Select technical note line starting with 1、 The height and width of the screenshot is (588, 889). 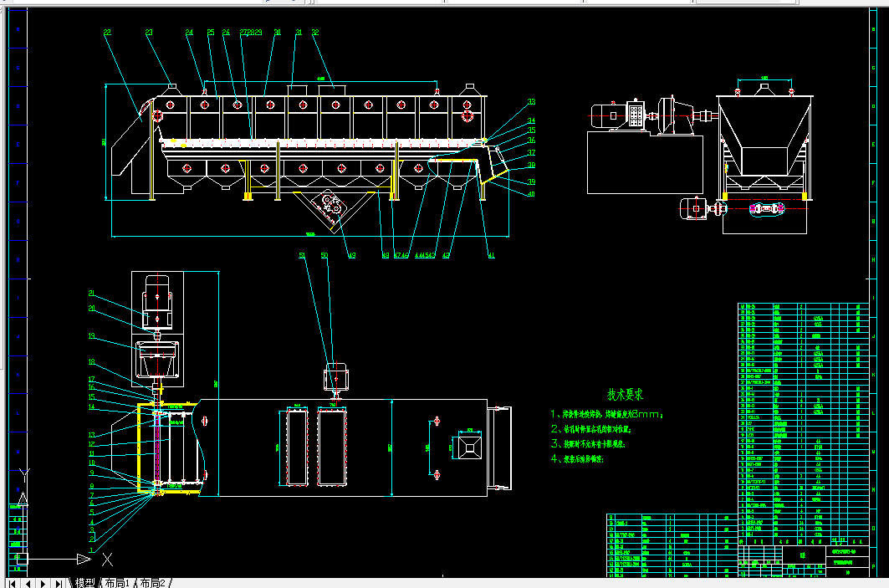[x=606, y=415]
